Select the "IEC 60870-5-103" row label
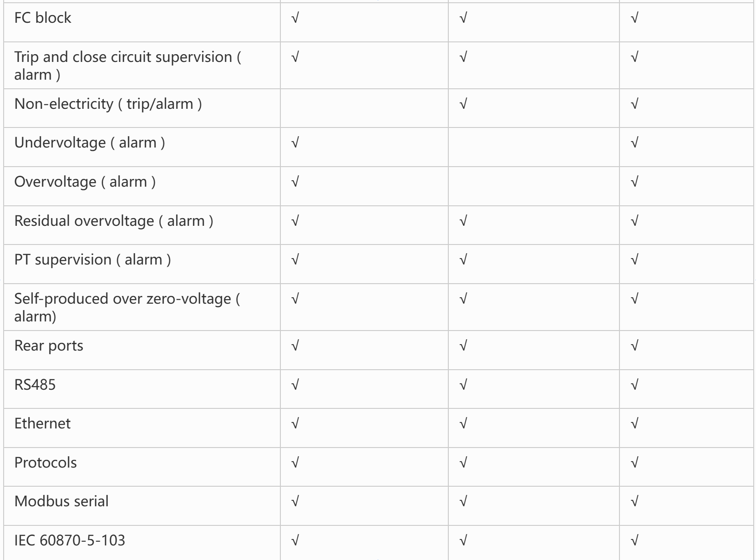The image size is (756, 560). point(70,541)
